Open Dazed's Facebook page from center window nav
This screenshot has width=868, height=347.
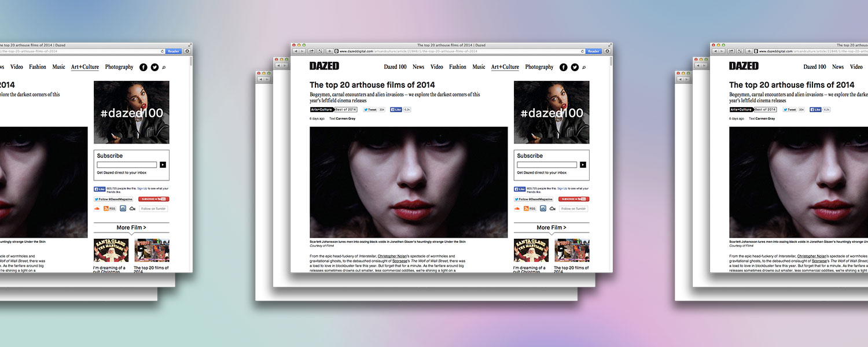pos(564,67)
